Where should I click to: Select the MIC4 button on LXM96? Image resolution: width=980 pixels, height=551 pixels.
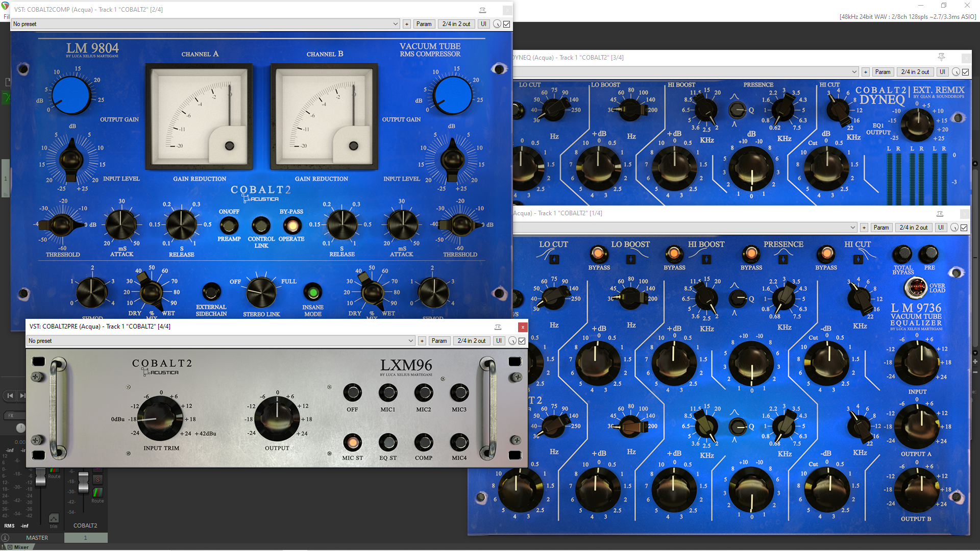459,442
